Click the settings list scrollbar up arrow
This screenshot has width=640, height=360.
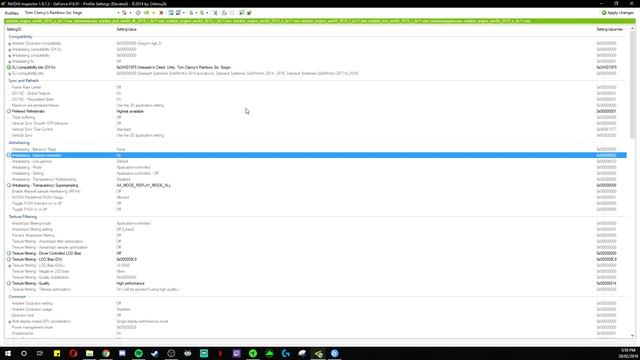632,29
